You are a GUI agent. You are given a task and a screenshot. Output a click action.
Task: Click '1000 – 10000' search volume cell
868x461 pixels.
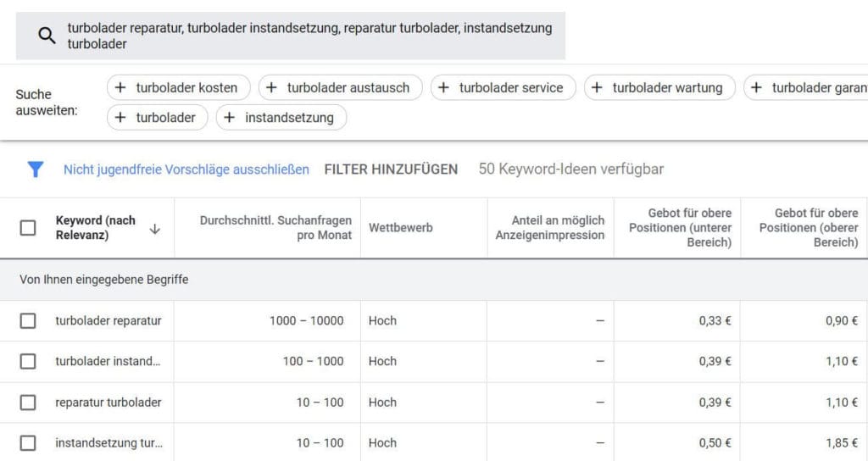pos(307,321)
